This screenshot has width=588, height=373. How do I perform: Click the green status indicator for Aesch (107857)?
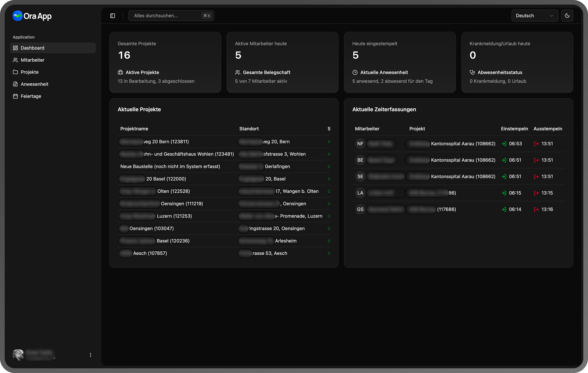coord(329,253)
